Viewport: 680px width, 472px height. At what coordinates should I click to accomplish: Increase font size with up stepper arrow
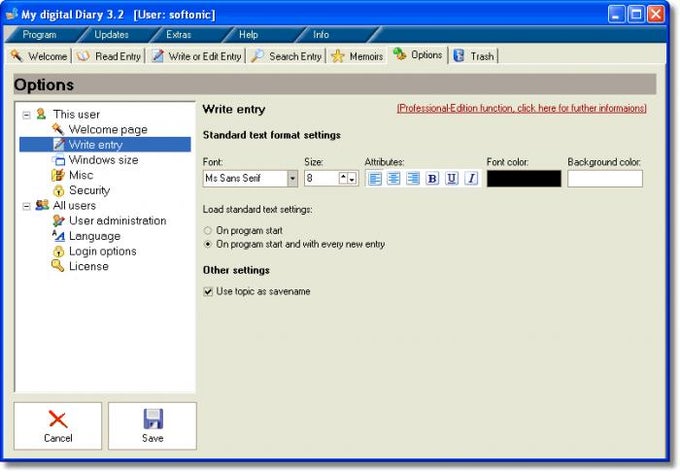point(343,178)
